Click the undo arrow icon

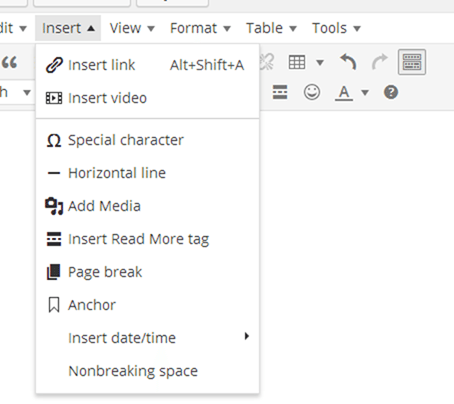tap(348, 62)
